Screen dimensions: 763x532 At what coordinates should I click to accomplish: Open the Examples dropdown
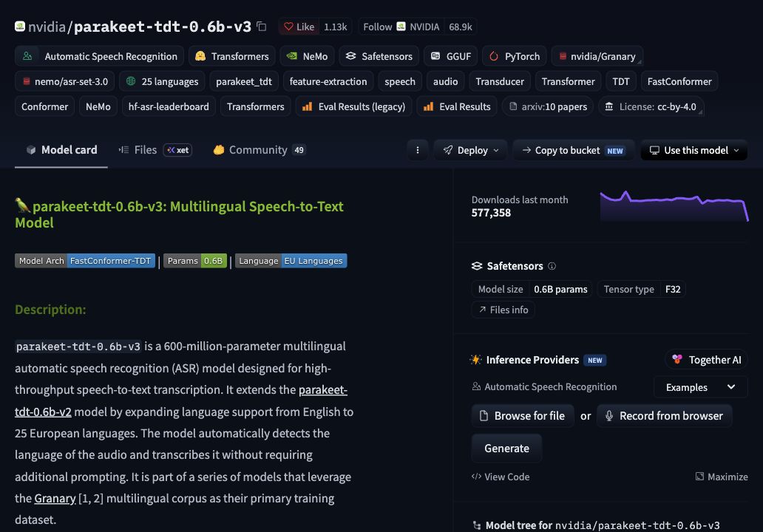point(700,387)
